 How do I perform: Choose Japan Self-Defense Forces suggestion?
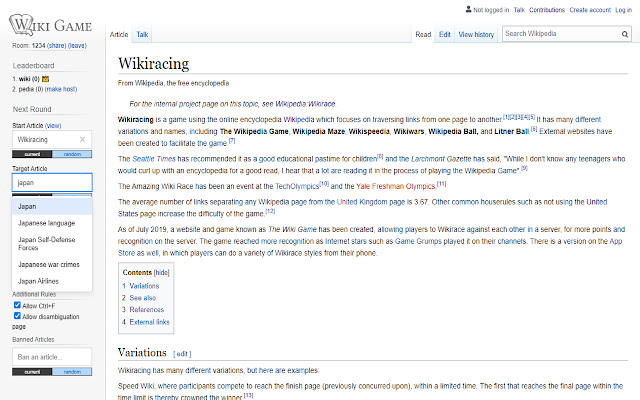click(x=52, y=244)
